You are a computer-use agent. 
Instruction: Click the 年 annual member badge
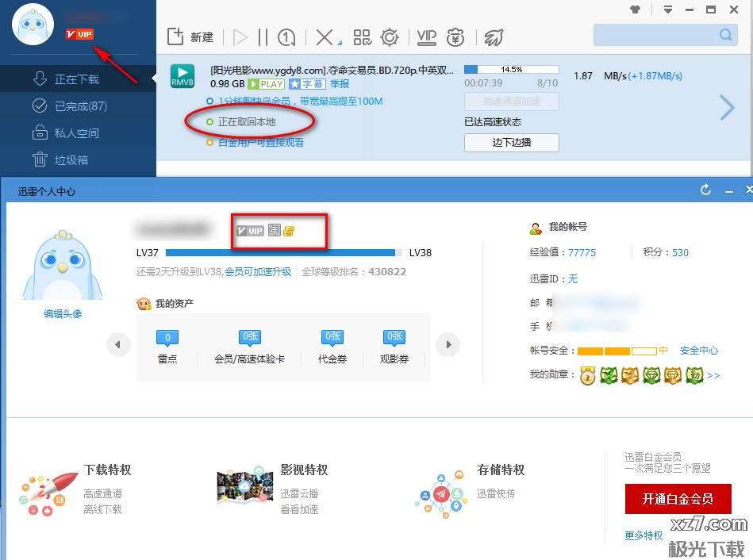[x=274, y=231]
